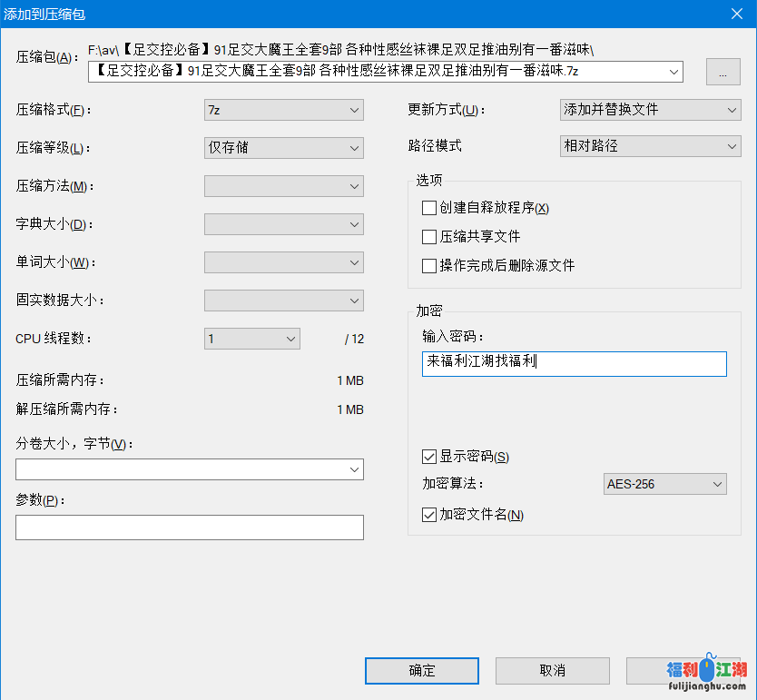Screen dimensions: 757x700
Task: Close the 添加到压缩包 dialog window
Action: (736, 13)
